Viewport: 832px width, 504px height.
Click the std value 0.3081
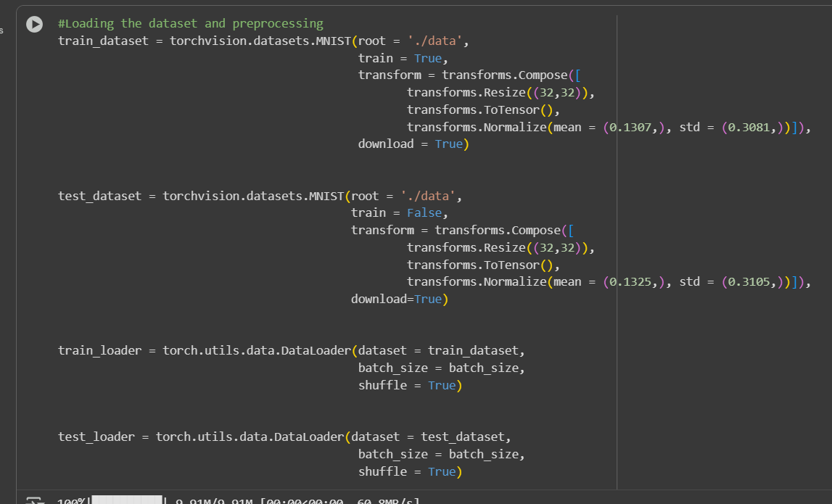[x=749, y=128]
